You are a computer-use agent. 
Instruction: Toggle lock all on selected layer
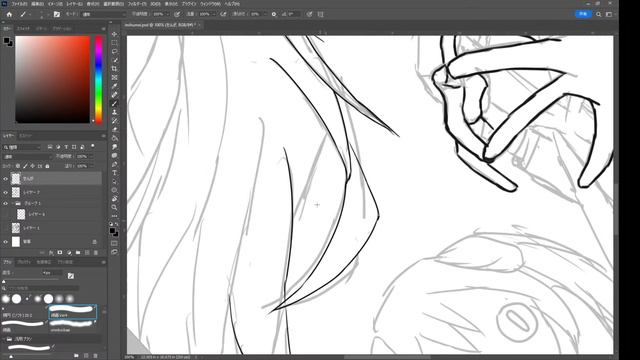(x=47, y=166)
